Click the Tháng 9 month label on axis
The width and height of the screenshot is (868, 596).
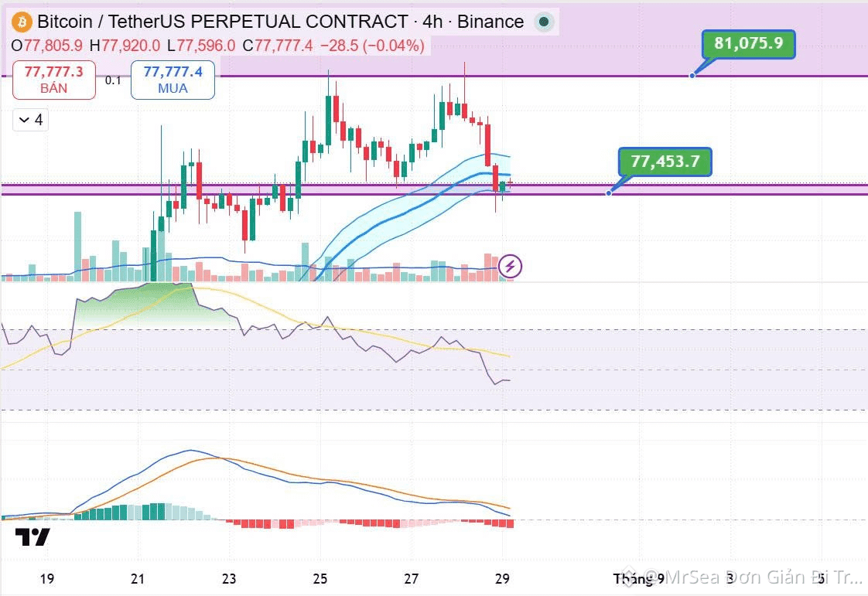pyautogui.click(x=639, y=579)
